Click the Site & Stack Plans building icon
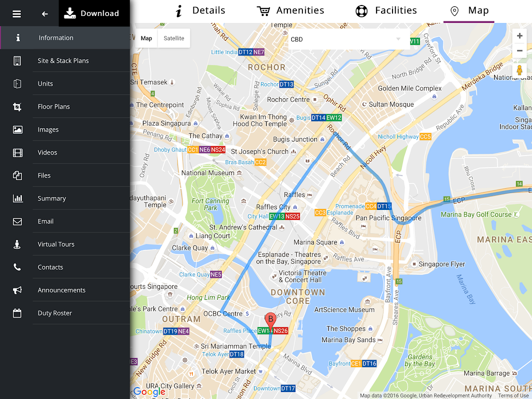This screenshot has height=399, width=532. click(17, 61)
